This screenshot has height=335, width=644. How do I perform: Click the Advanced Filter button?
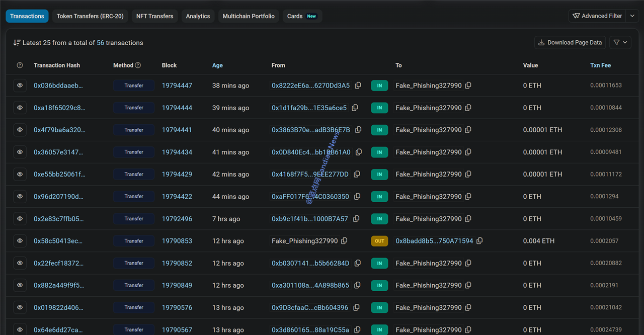coord(597,16)
